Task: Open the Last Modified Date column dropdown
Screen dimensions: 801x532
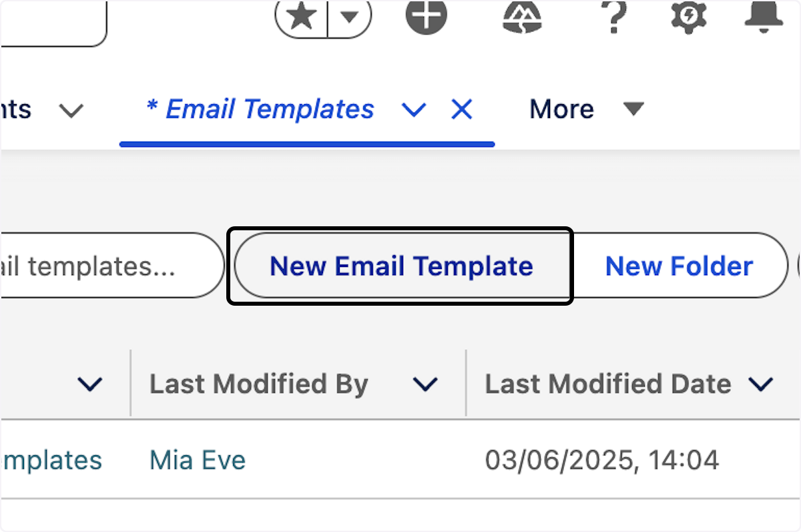Action: coord(760,384)
